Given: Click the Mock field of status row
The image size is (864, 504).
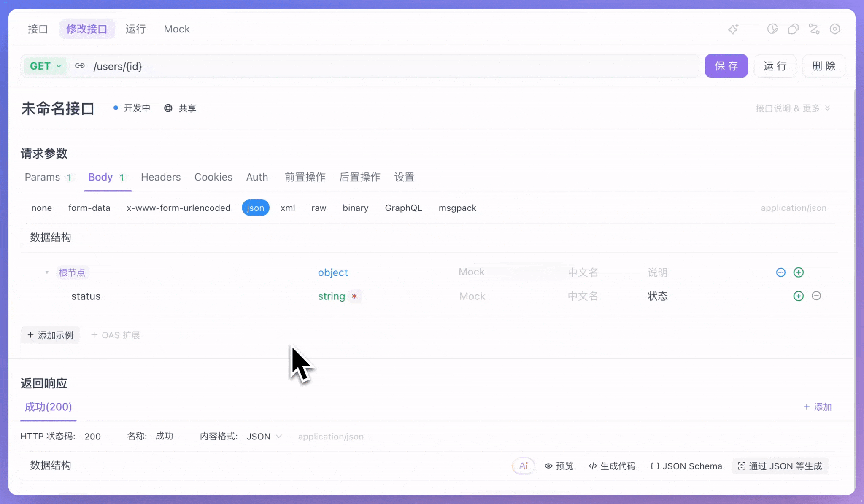Looking at the screenshot, I should pos(472,296).
